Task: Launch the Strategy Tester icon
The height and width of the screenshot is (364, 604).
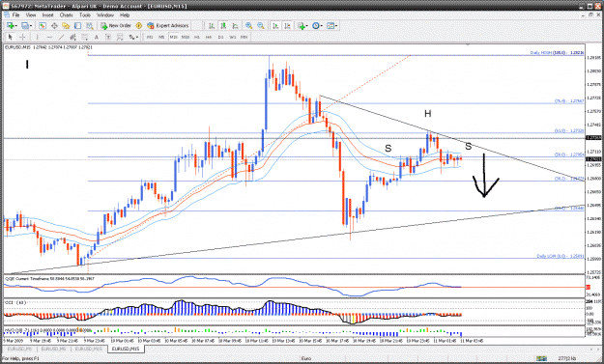Action: pos(90,26)
